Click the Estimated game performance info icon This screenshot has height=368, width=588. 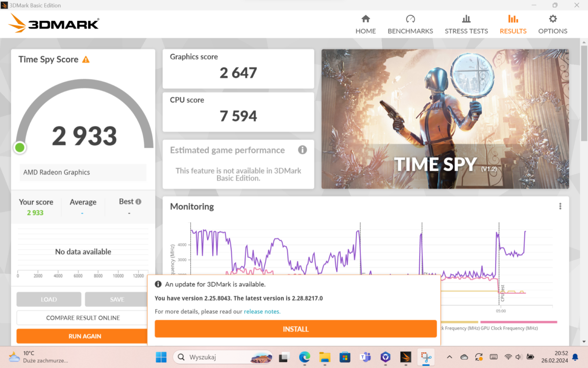tap(302, 150)
